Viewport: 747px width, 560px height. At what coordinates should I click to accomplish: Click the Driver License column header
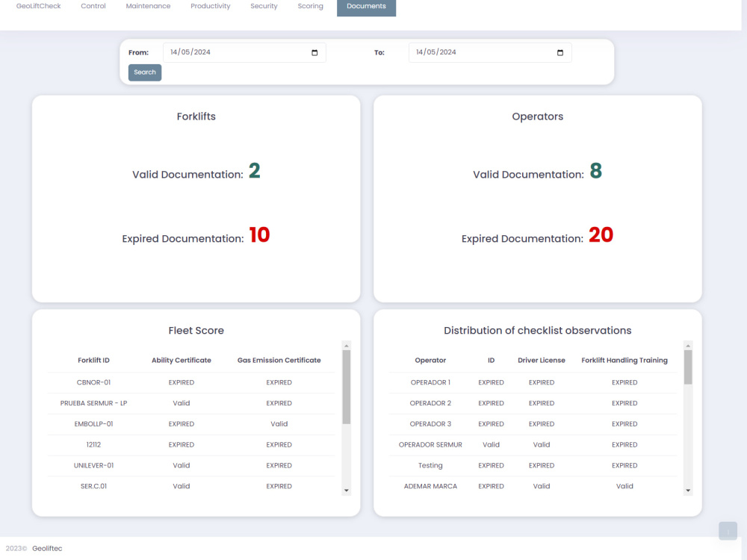click(542, 360)
